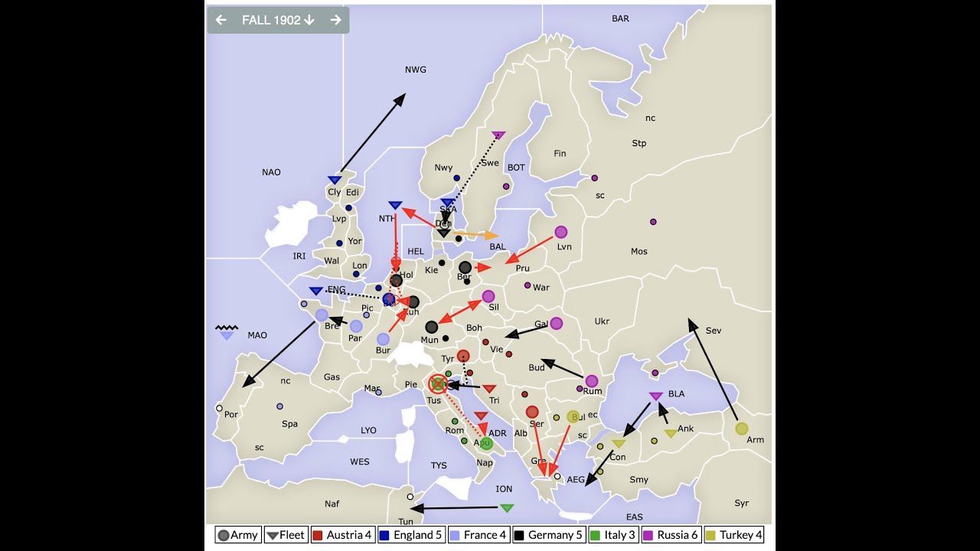980x551 pixels.
Task: Select the French army in Burgundy
Action: point(383,339)
